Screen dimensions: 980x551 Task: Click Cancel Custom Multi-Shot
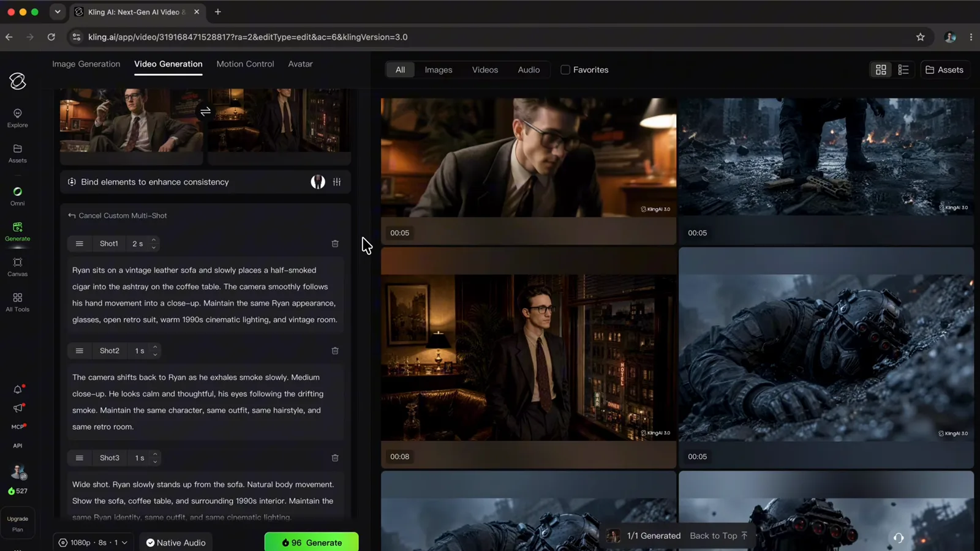(x=117, y=216)
